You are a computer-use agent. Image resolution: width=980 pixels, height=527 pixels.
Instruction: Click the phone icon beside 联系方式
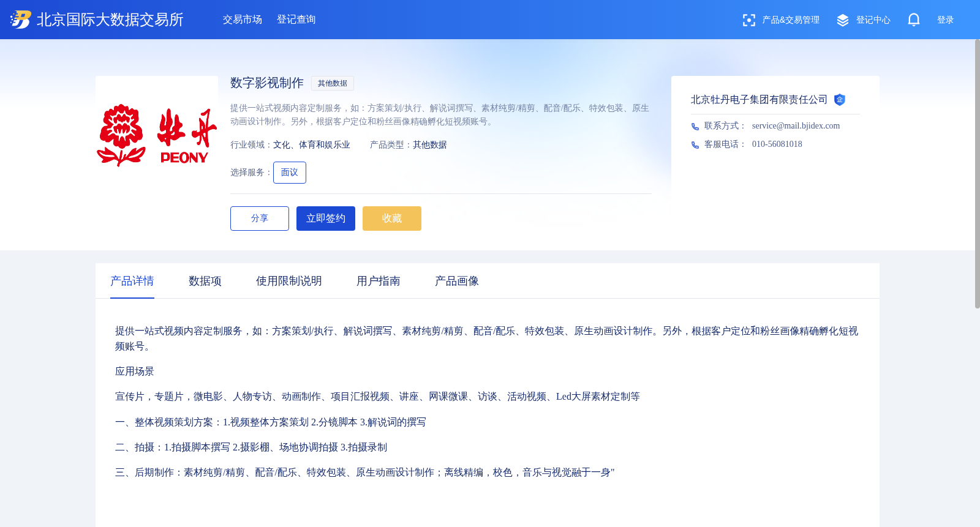tap(695, 127)
